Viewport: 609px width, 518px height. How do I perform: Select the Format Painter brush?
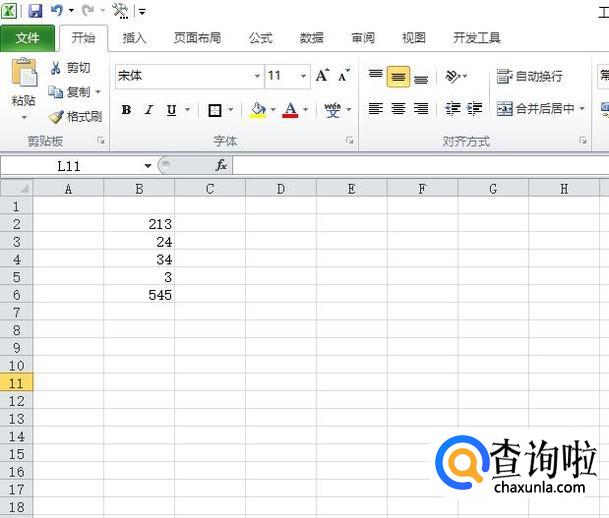(56, 116)
